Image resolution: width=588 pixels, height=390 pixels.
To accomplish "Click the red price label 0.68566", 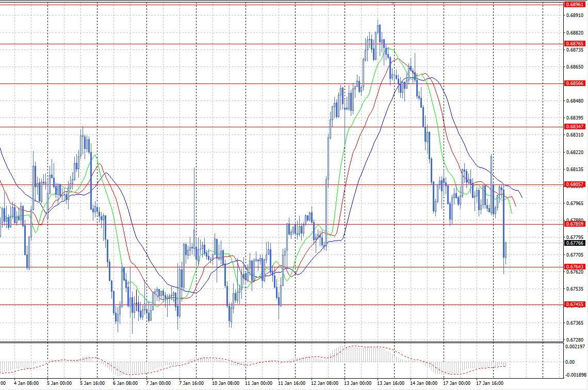I will 575,83.
